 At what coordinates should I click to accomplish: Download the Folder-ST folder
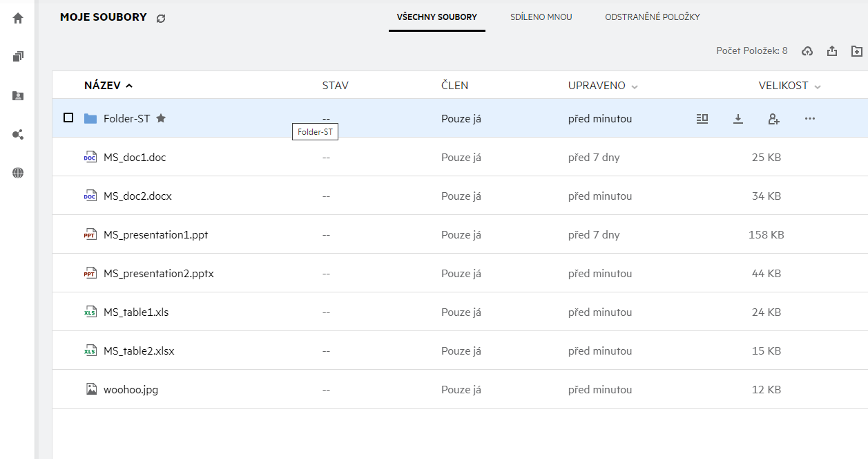point(738,118)
